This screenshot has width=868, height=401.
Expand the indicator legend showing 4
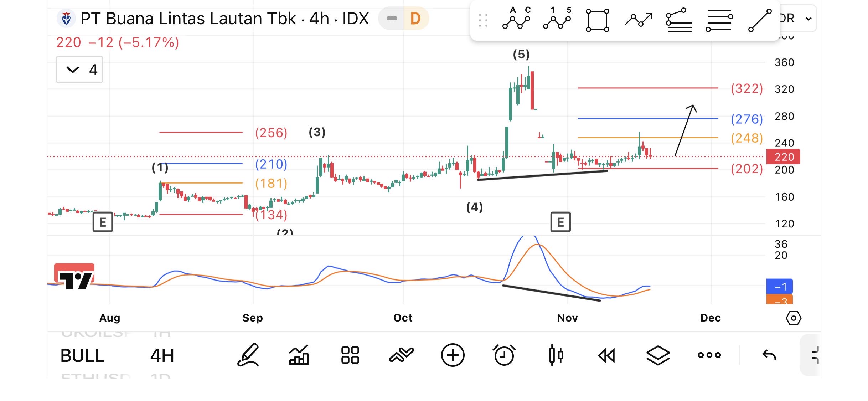[x=79, y=70]
